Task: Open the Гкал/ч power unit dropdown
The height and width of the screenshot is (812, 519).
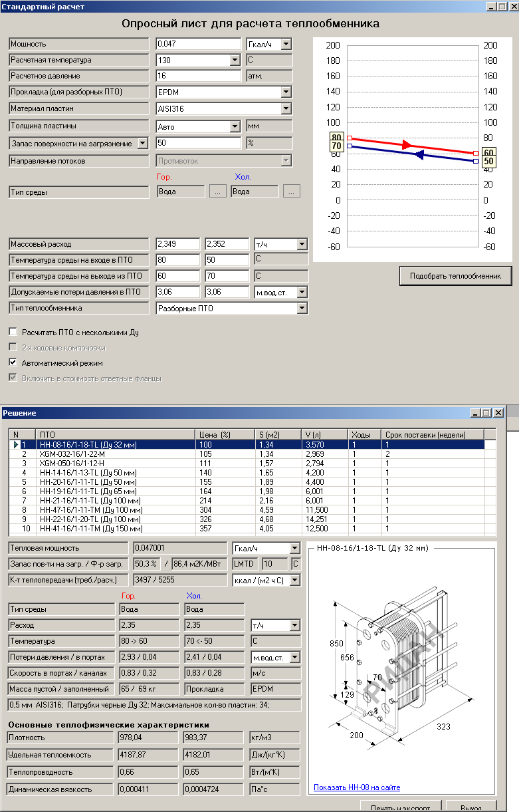Action: [286, 44]
